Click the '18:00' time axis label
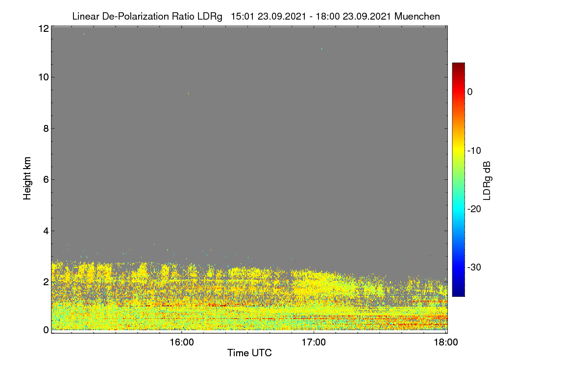Screen dimensions: 588x392 446,343
